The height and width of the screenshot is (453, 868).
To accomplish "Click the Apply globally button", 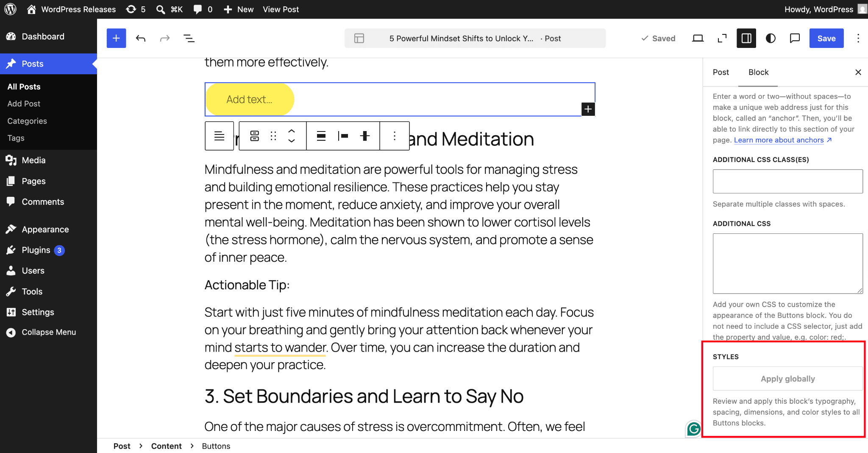I will [787, 379].
